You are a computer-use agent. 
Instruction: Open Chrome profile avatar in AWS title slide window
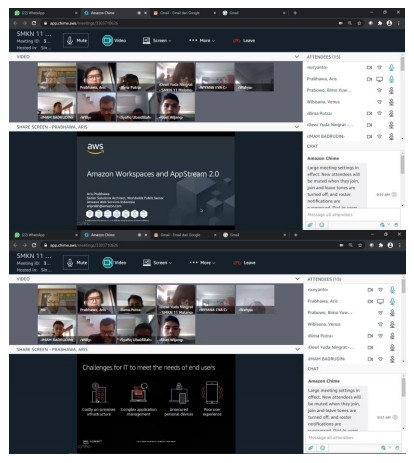pyautogui.click(x=389, y=23)
